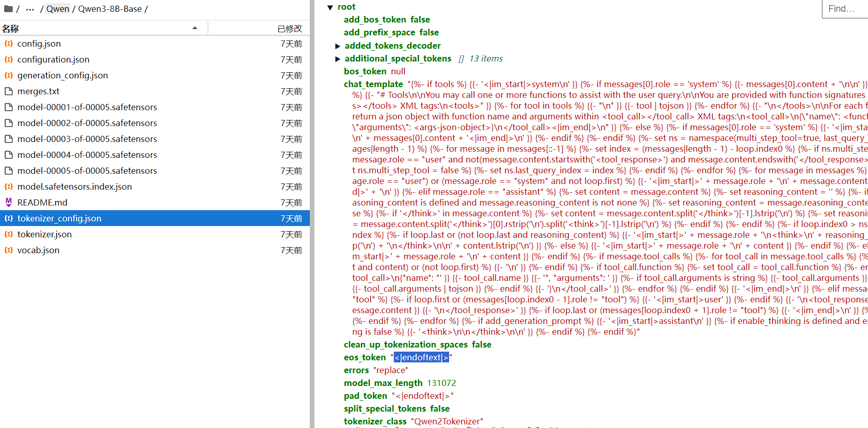
Task: Click the errors key
Action: pos(356,370)
